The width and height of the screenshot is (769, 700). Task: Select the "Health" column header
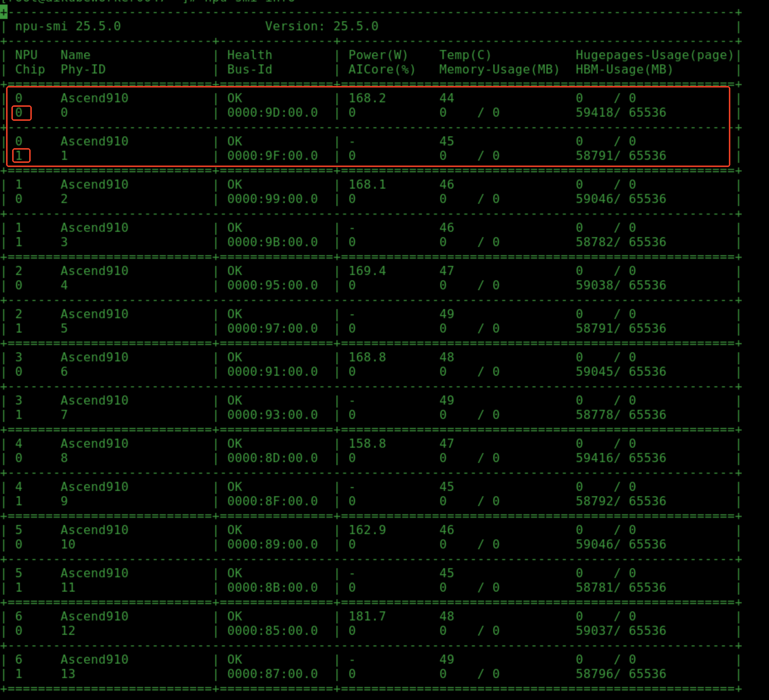(x=250, y=55)
